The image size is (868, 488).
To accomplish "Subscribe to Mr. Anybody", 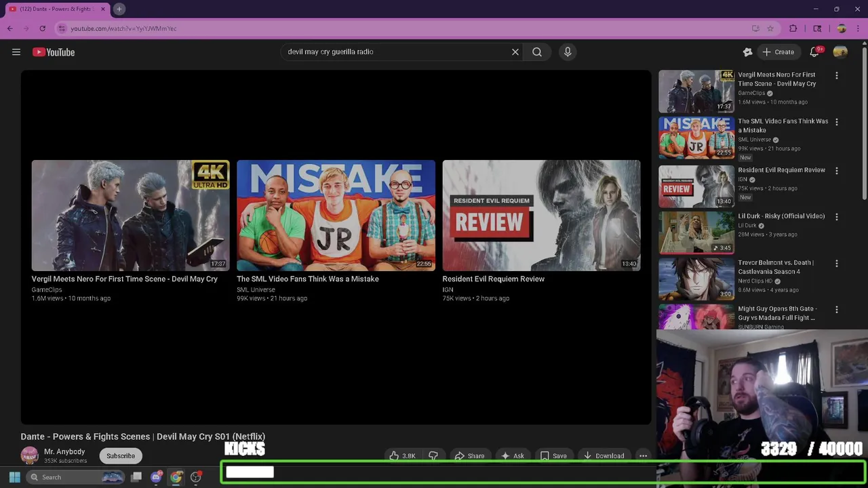I will [121, 455].
